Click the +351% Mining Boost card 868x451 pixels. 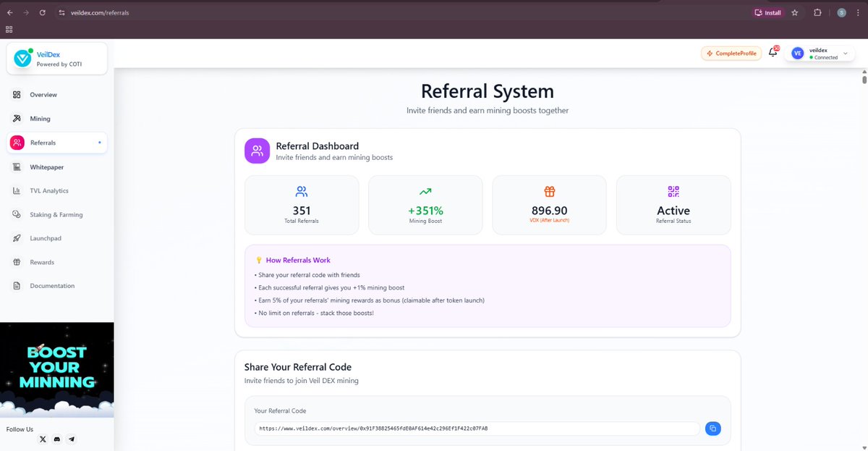coord(425,205)
